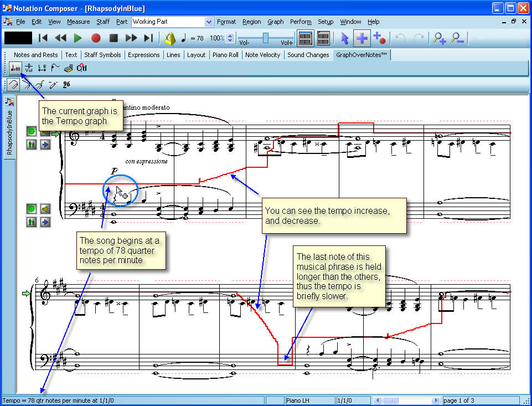Open the Measure menu

point(78,22)
